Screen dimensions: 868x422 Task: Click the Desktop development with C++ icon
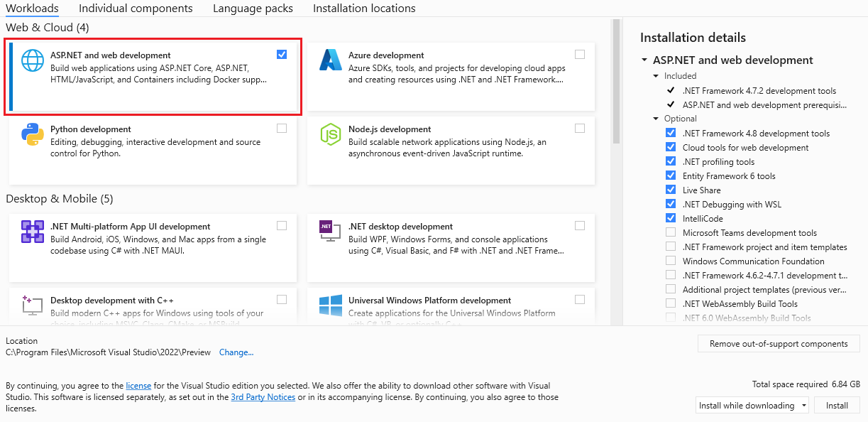(x=33, y=305)
